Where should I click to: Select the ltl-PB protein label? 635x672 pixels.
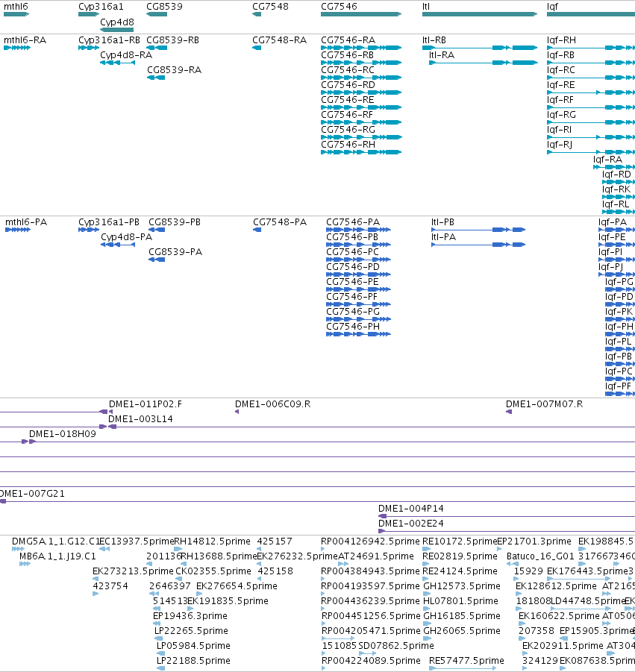pos(442,222)
